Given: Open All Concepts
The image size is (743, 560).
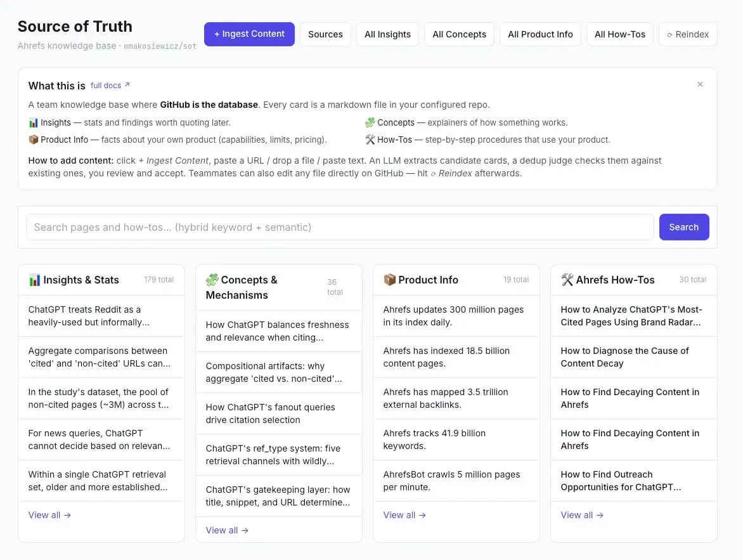Looking at the screenshot, I should (x=459, y=34).
